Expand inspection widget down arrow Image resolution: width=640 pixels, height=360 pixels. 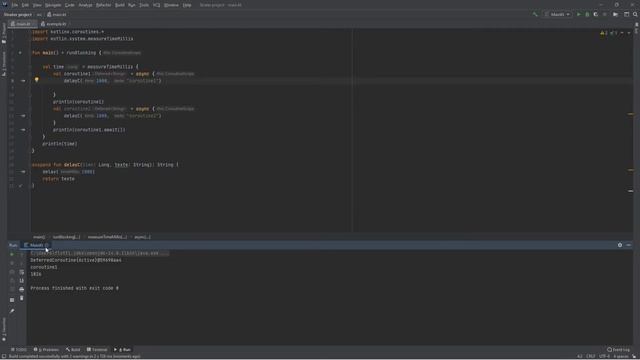click(629, 33)
